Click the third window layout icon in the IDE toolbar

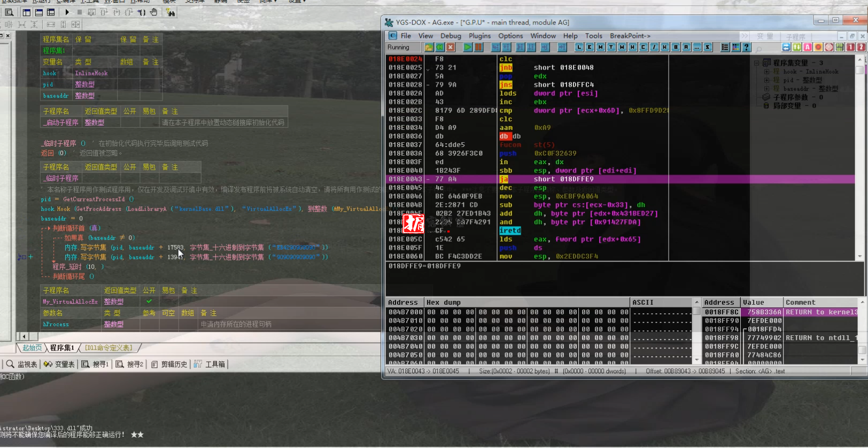[x=51, y=12]
